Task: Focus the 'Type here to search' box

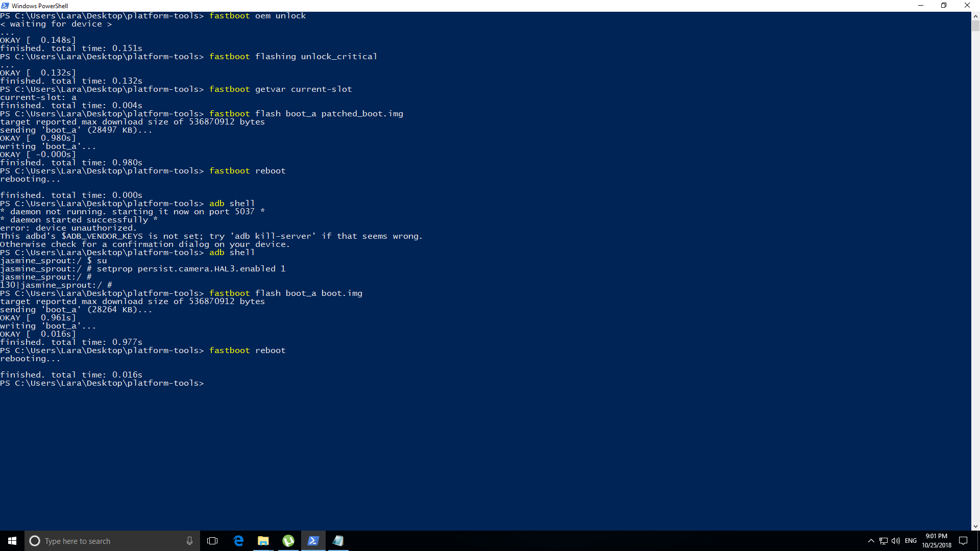Action: tap(112, 541)
